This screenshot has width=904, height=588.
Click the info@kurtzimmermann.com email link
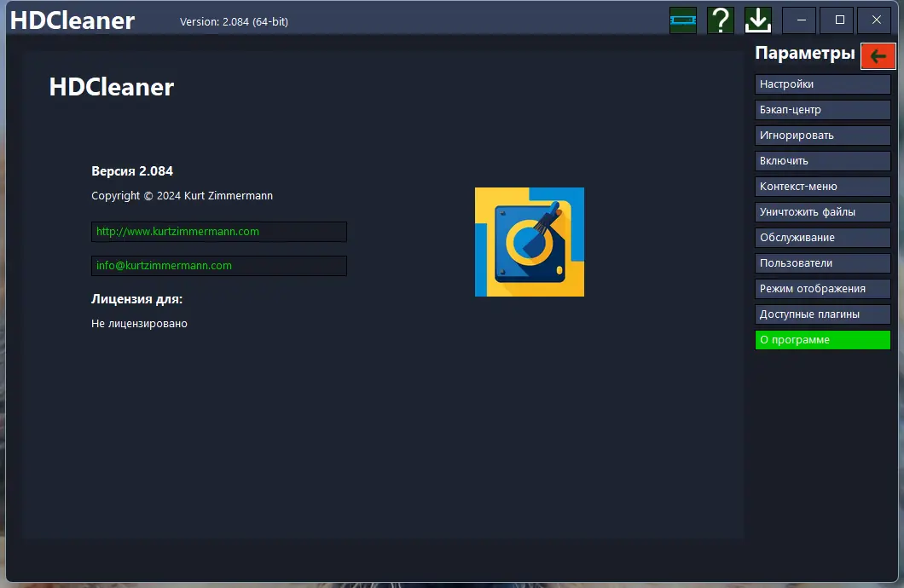click(219, 266)
